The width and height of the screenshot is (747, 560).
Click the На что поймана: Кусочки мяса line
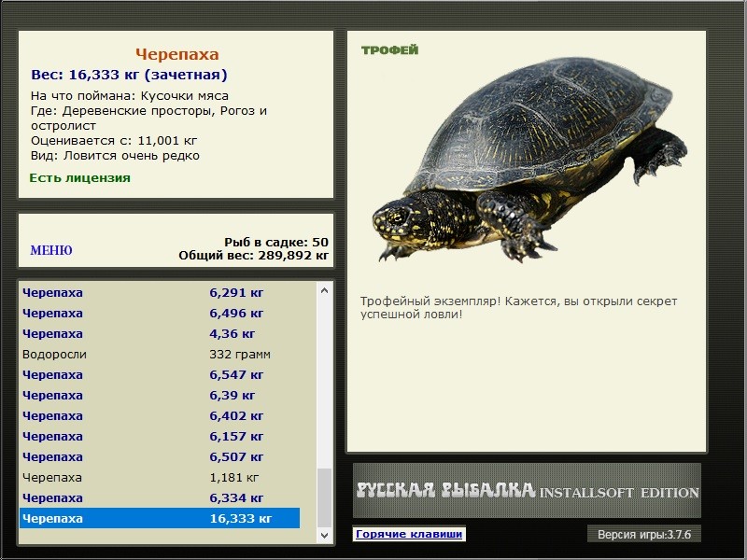click(130, 96)
